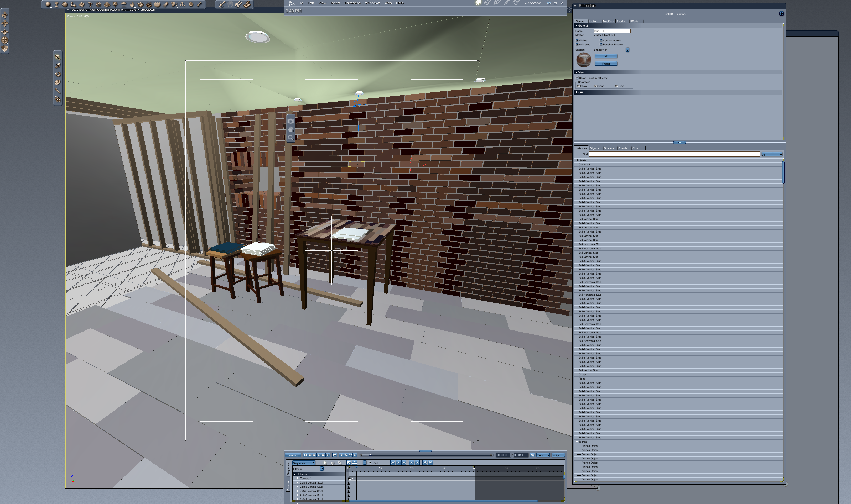This screenshot has height=504, width=851.
Task: Choose the Rotate tool in side toolbar
Action: [x=58, y=74]
